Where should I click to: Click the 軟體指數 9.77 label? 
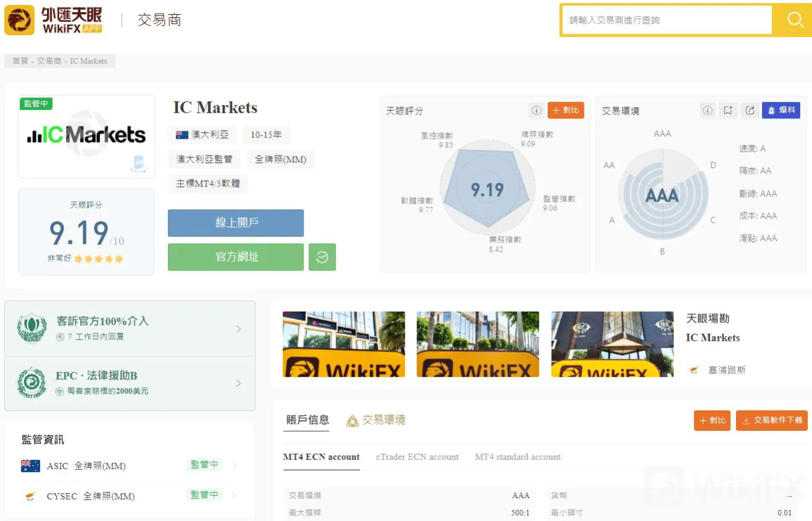[x=417, y=205]
